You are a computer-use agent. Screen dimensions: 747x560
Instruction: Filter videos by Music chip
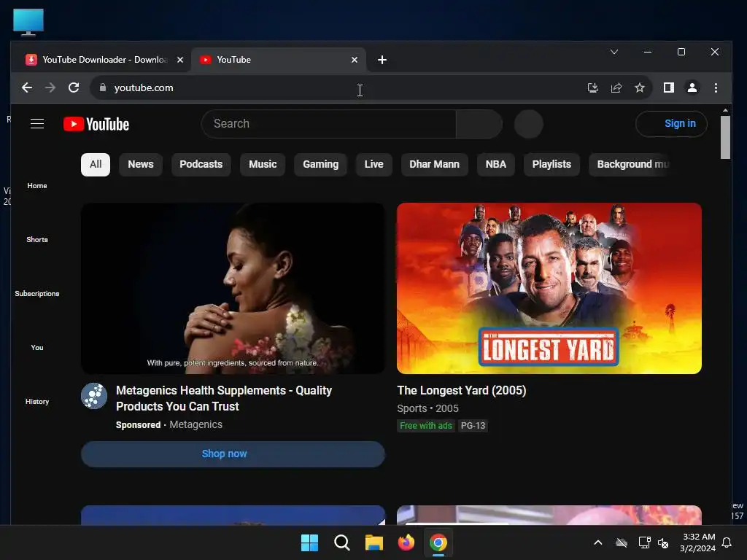263,164
